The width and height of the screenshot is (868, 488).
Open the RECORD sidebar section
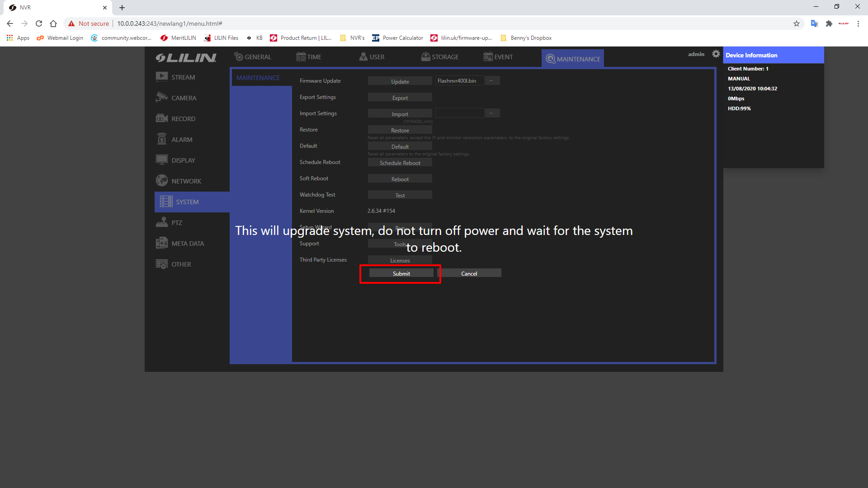pyautogui.click(x=183, y=119)
